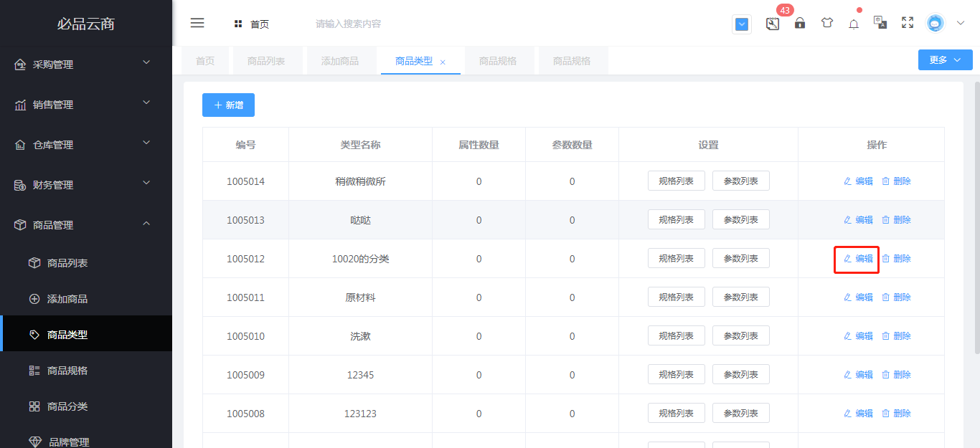This screenshot has height=448, width=980.
Task: Delete the 洗漱 type row
Action: (x=896, y=336)
